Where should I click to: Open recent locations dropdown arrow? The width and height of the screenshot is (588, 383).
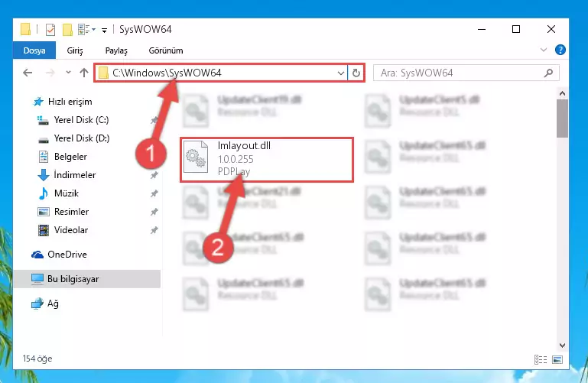click(68, 73)
